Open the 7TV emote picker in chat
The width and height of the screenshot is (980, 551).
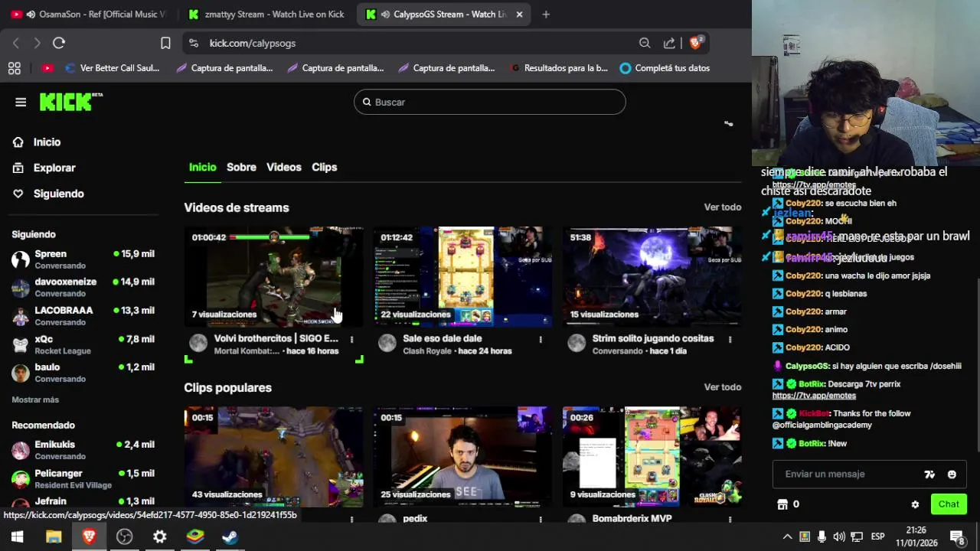pos(929,474)
